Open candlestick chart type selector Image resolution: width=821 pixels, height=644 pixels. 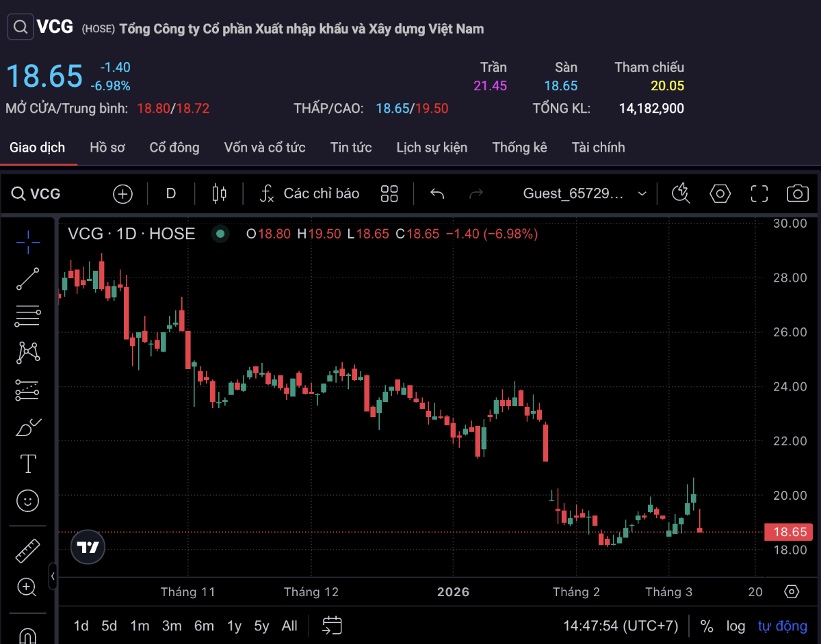point(219,193)
